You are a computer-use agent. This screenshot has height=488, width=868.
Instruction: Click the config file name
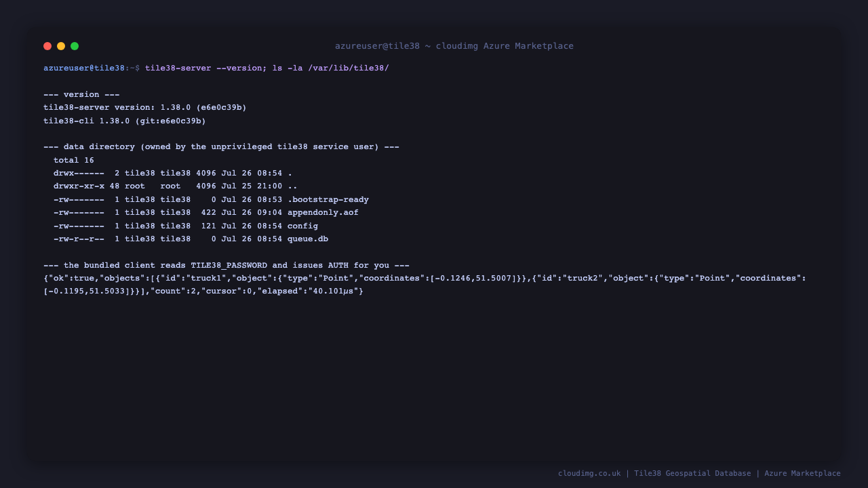302,226
